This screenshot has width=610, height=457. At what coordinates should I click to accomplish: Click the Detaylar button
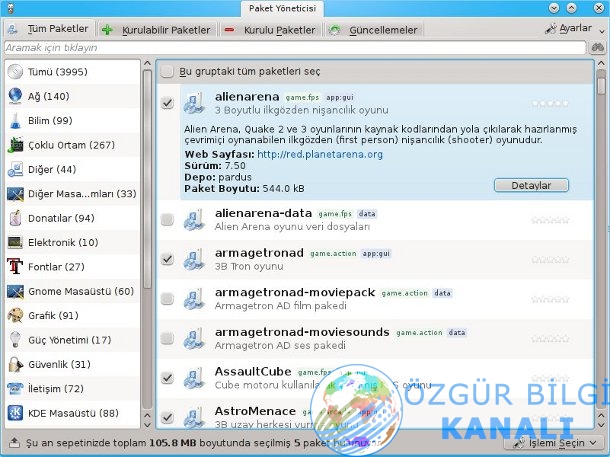531,185
